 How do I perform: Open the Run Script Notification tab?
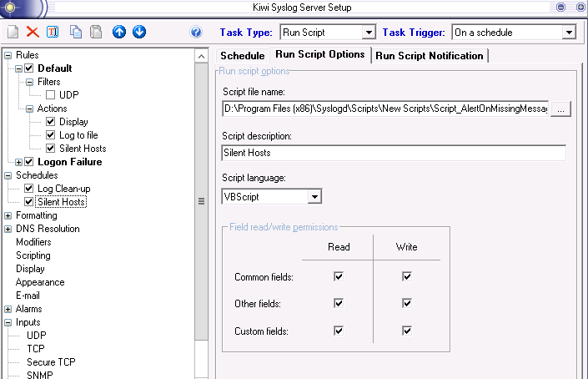click(x=430, y=56)
